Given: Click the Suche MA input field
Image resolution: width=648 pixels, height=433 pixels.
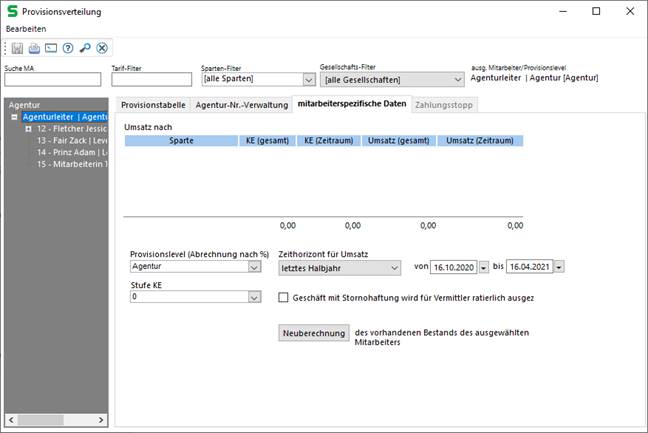Looking at the screenshot, I should pos(52,80).
